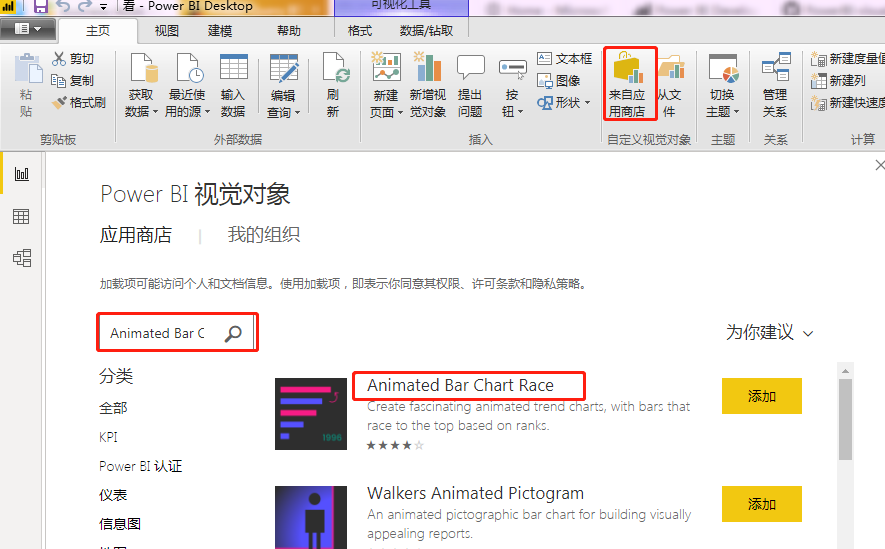Select the 格式刷 format painter
885x549 pixels.
78,103
